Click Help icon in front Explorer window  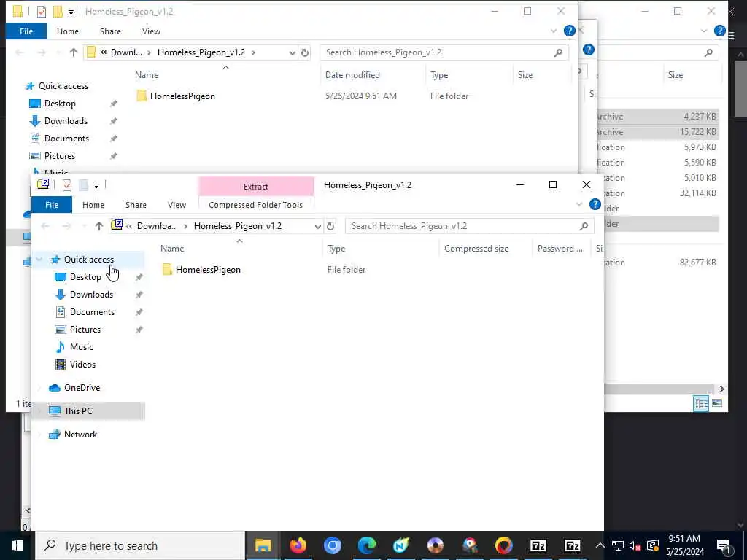(x=595, y=205)
